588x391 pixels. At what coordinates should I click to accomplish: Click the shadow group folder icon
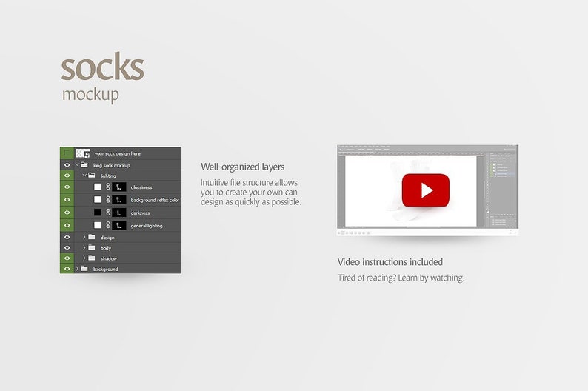[92, 258]
